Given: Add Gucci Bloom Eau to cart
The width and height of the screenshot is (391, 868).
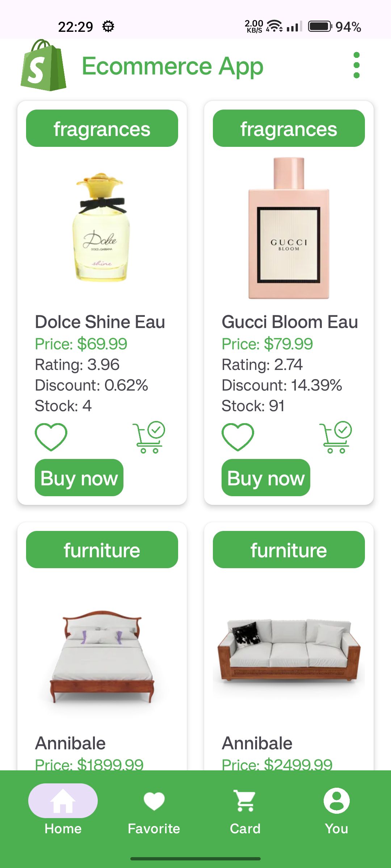Looking at the screenshot, I should (x=336, y=437).
